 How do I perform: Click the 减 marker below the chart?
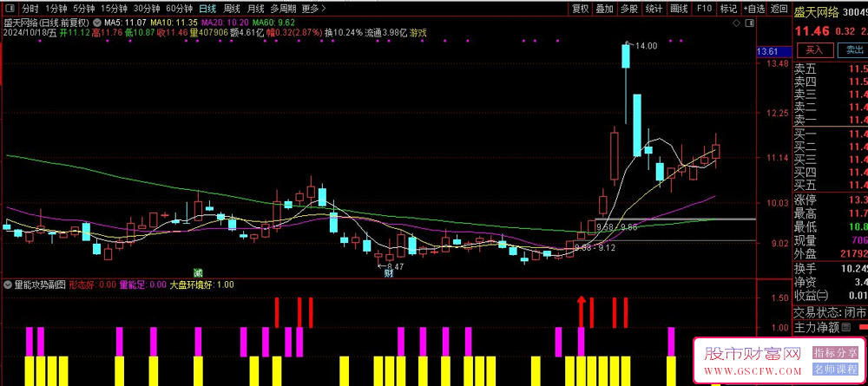pos(198,273)
